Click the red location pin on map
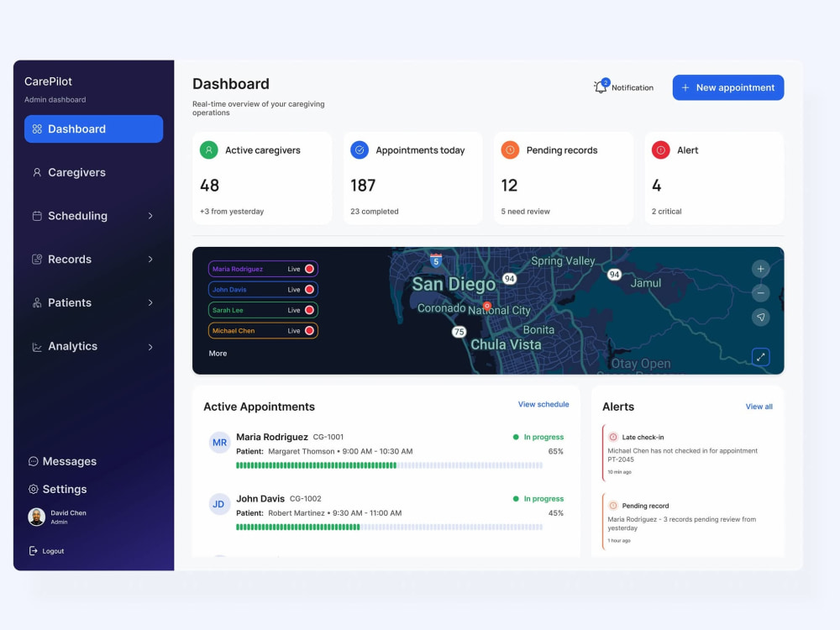Image resolution: width=840 pixels, height=630 pixels. click(487, 306)
